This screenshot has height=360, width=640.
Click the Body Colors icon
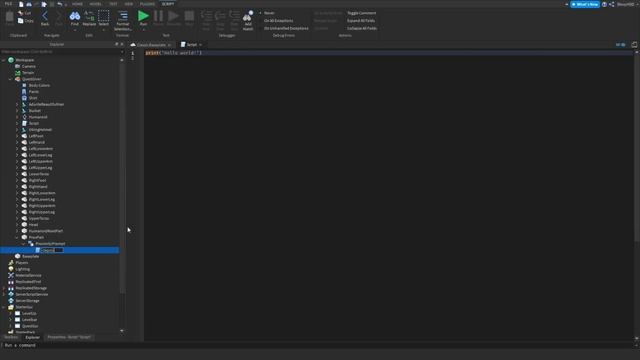coord(24,85)
